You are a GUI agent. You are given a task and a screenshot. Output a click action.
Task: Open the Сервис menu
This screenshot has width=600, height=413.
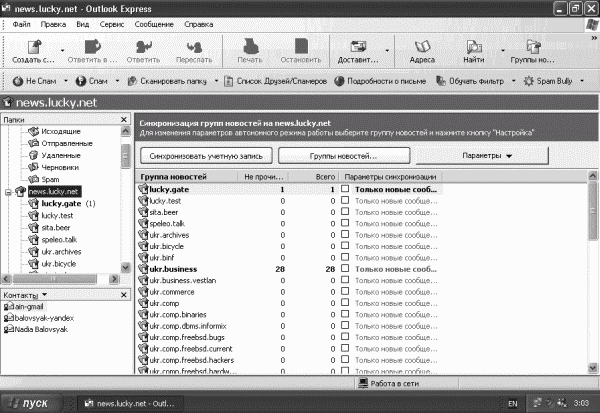(x=112, y=24)
